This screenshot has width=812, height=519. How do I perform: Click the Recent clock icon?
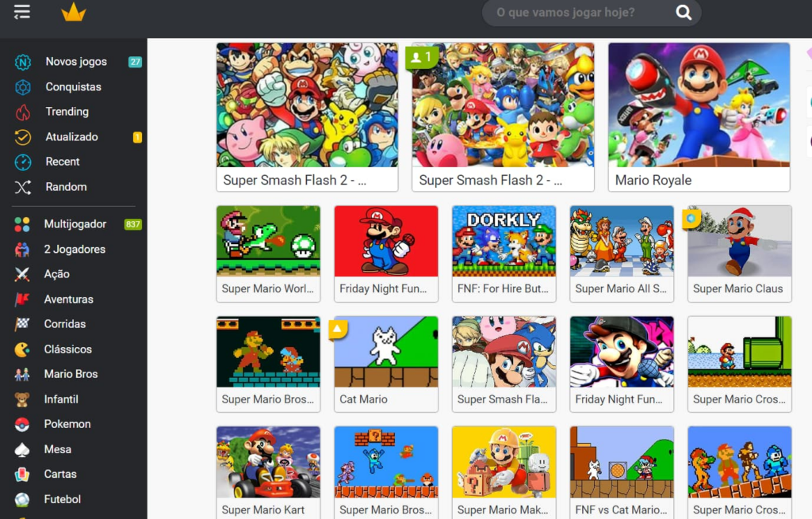pyautogui.click(x=23, y=162)
